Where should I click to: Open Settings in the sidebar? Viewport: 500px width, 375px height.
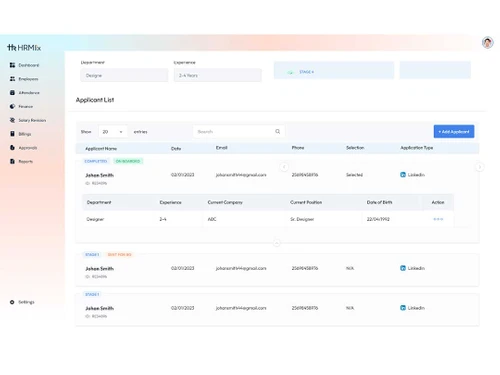point(26,302)
